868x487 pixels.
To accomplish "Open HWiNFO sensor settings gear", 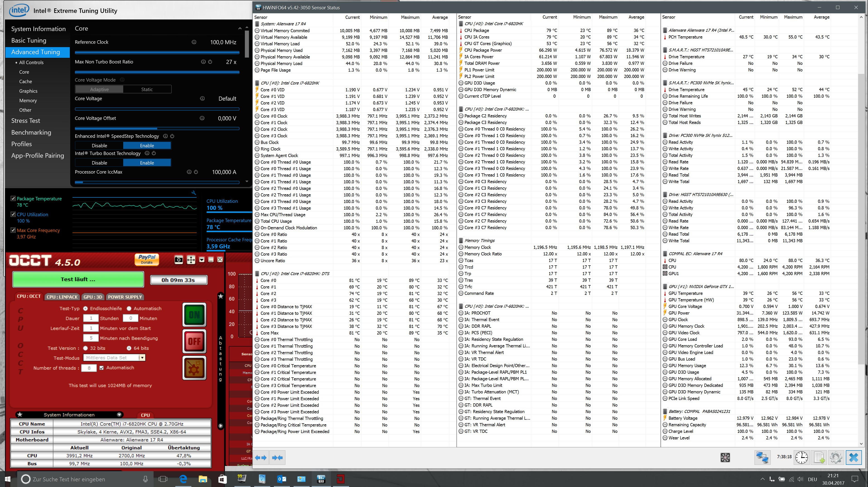I will tap(836, 457).
